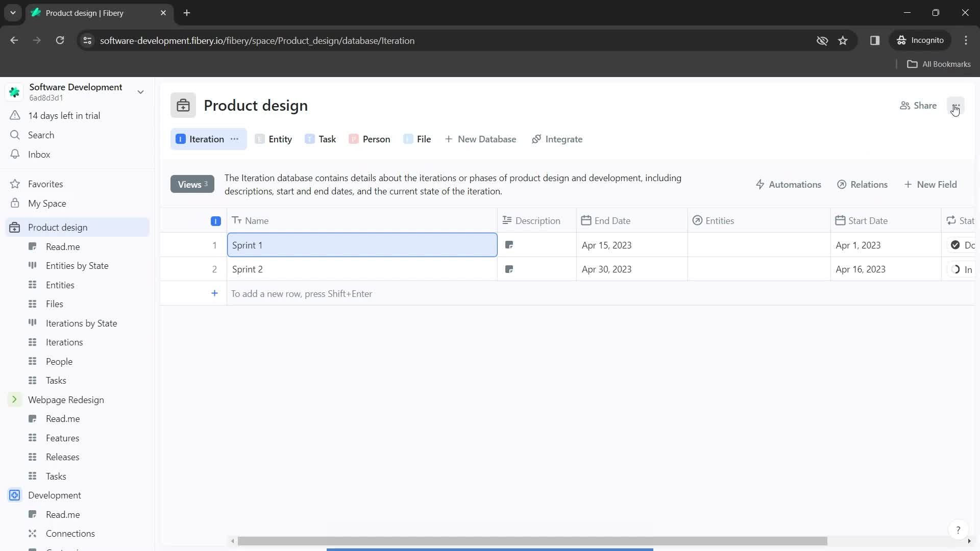Open Entities by State view
Image resolution: width=980 pixels, height=551 pixels.
click(78, 266)
